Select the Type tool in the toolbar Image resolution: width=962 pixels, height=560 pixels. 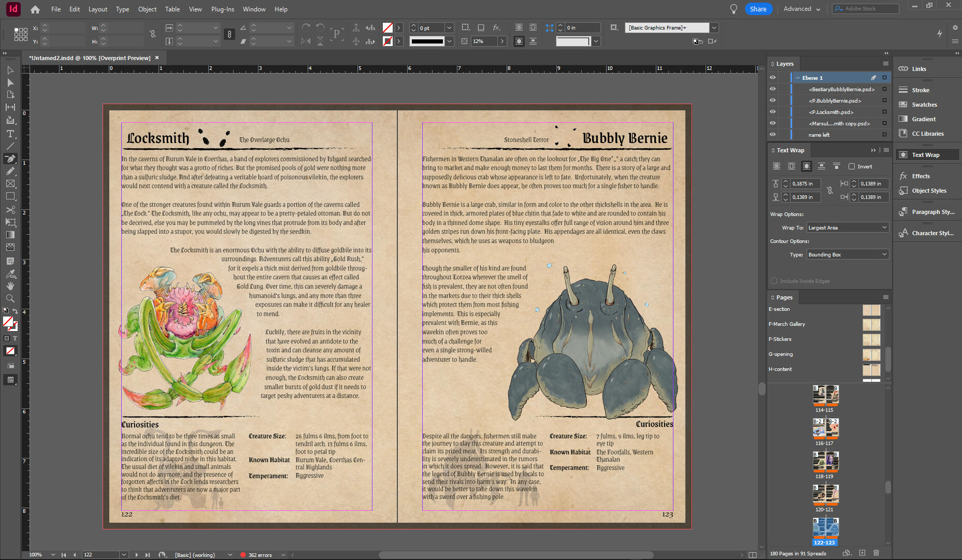pyautogui.click(x=10, y=134)
